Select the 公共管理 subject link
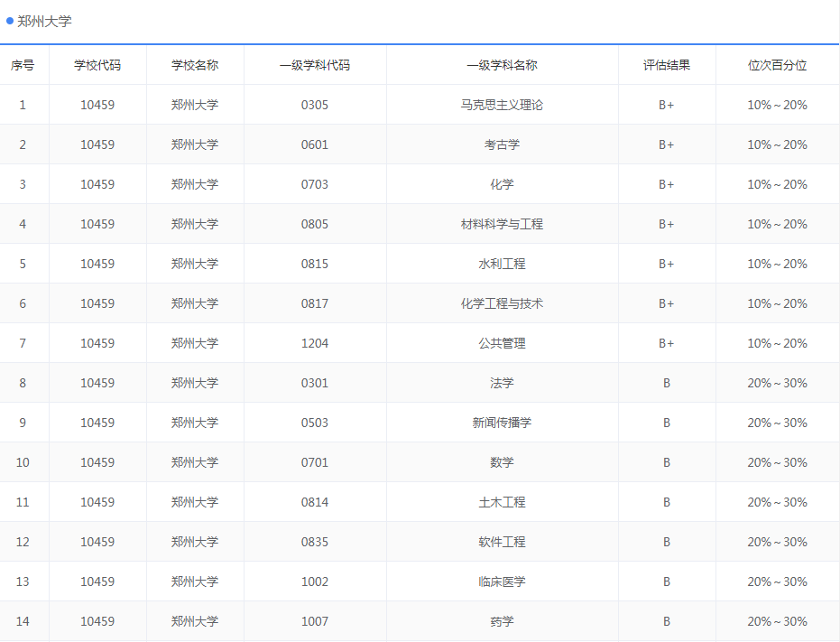Screen dimensions: 840x642 502,342
